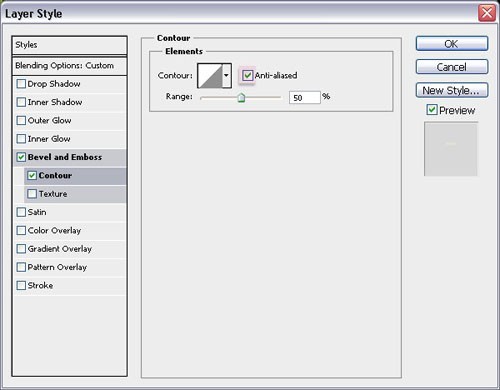The width and height of the screenshot is (500, 390).
Task: Toggle the Outer Glow checkbox
Action: (x=21, y=120)
